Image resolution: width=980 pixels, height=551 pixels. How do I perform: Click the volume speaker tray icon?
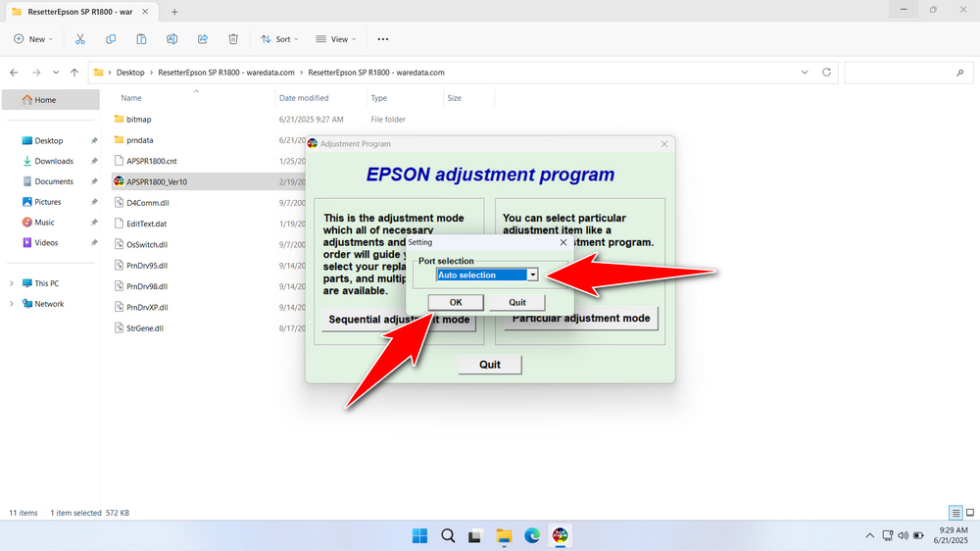[904, 535]
